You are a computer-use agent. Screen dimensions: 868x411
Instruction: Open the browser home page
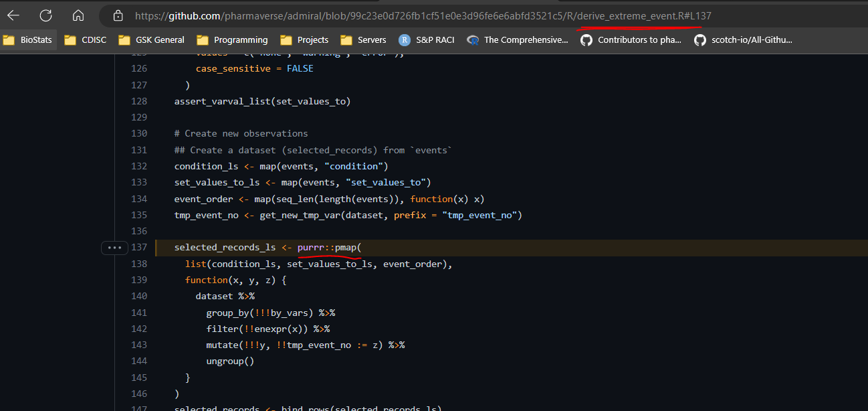click(x=78, y=15)
